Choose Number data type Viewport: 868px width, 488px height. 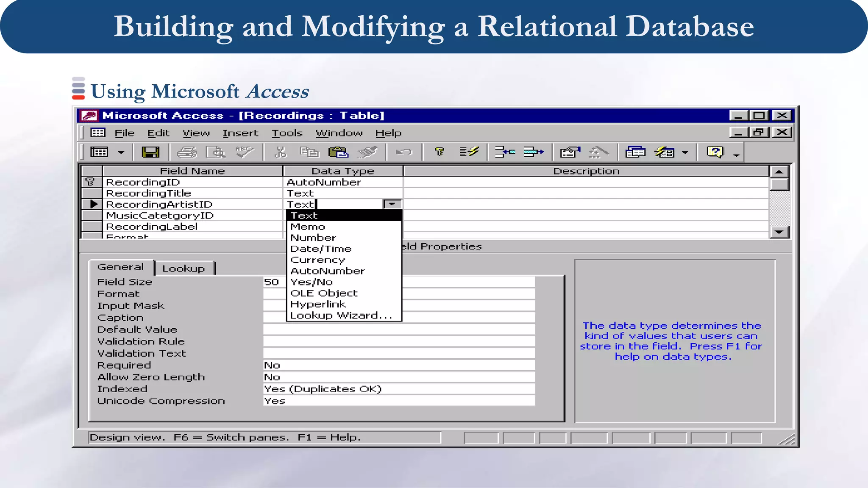point(344,238)
